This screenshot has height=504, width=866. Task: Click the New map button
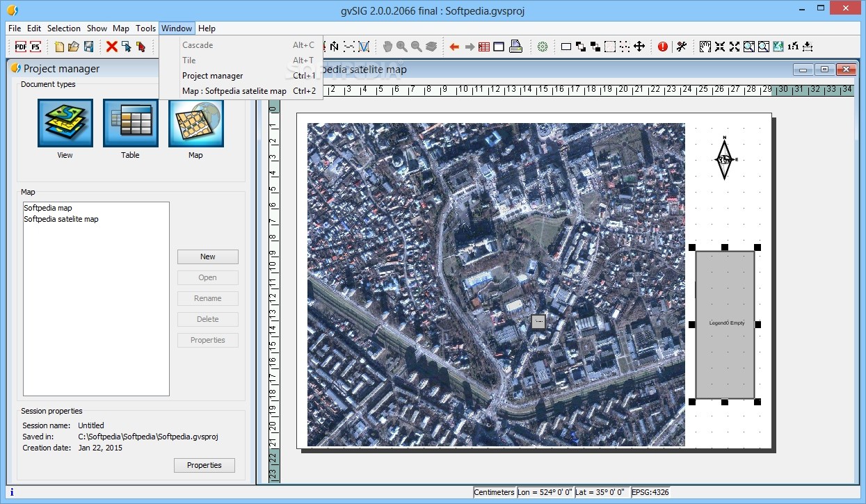[208, 257]
